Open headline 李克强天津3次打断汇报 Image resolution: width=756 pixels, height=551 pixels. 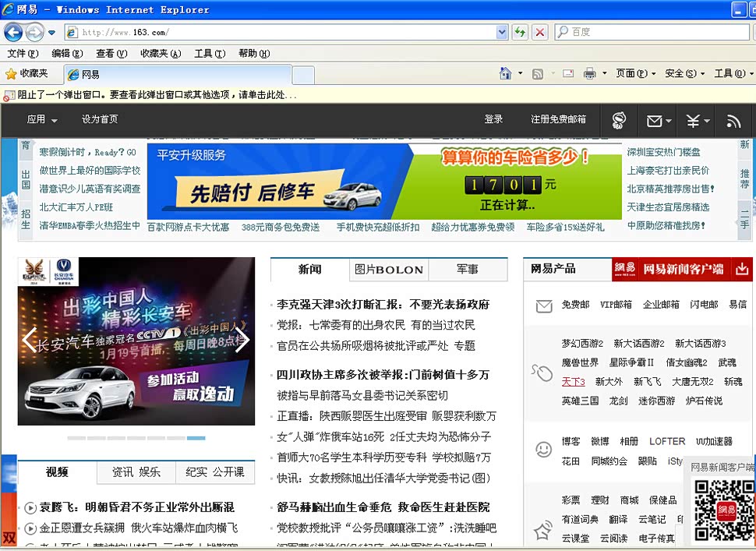[383, 305]
